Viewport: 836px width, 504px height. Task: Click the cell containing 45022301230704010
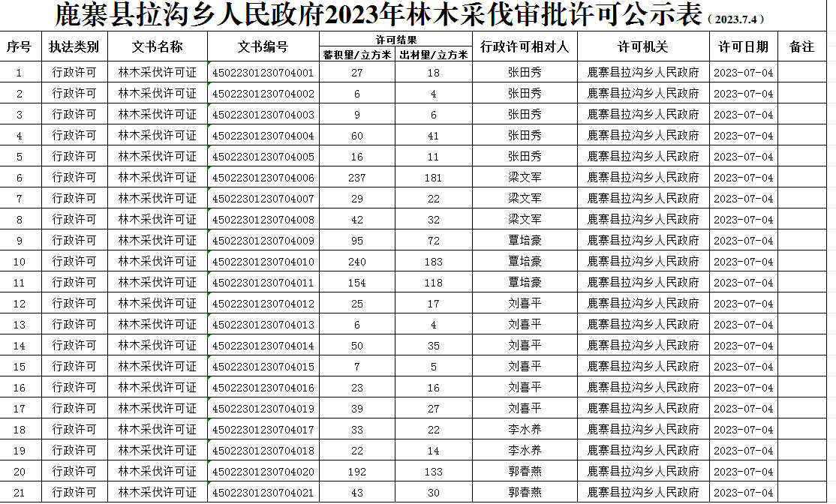click(263, 262)
